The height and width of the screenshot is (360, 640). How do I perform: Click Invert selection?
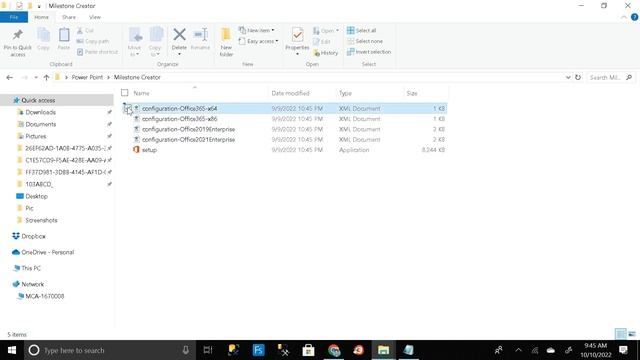point(369,52)
